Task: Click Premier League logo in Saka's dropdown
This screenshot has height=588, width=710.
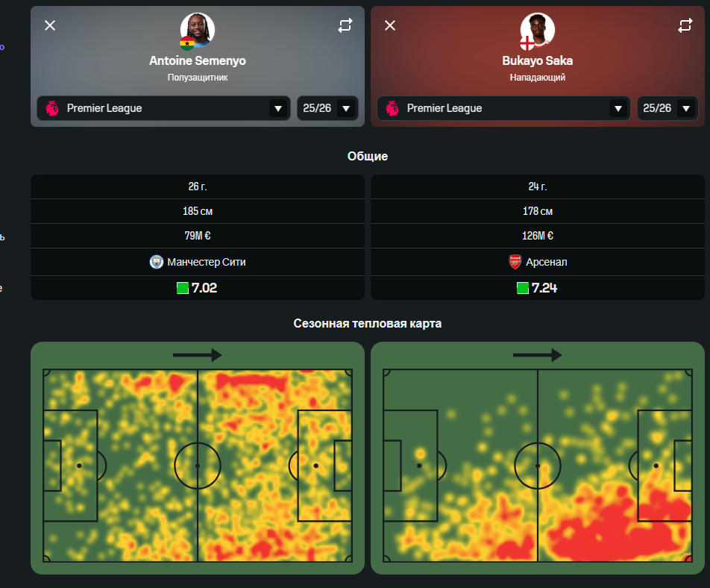Action: tap(392, 108)
